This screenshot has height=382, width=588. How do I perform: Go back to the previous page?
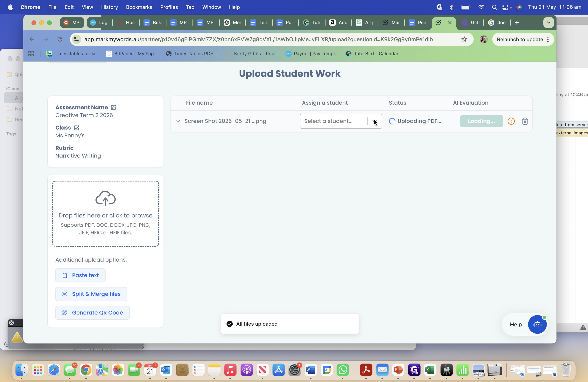click(x=32, y=39)
